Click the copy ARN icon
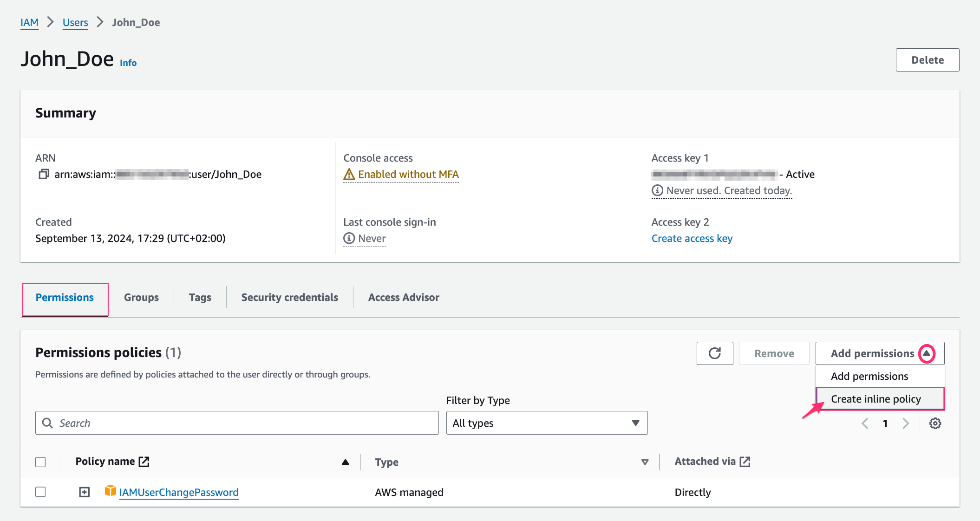This screenshot has width=980, height=521. click(43, 173)
